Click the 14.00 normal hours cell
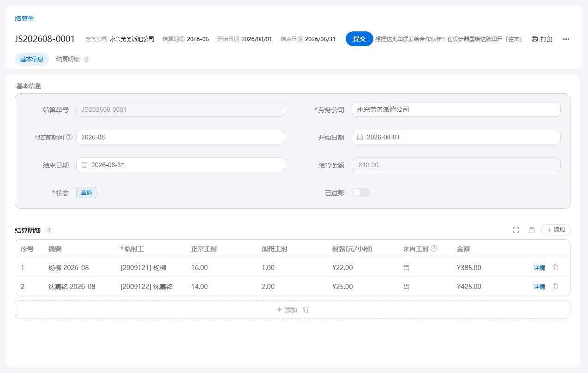 point(199,287)
